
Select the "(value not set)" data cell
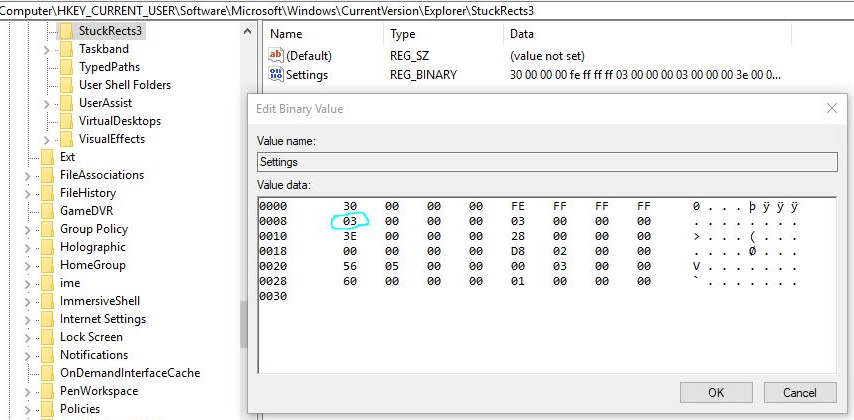[547, 56]
